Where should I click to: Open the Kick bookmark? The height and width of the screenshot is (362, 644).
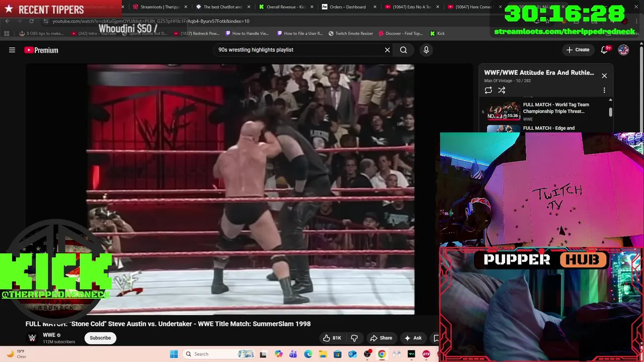pyautogui.click(x=437, y=33)
